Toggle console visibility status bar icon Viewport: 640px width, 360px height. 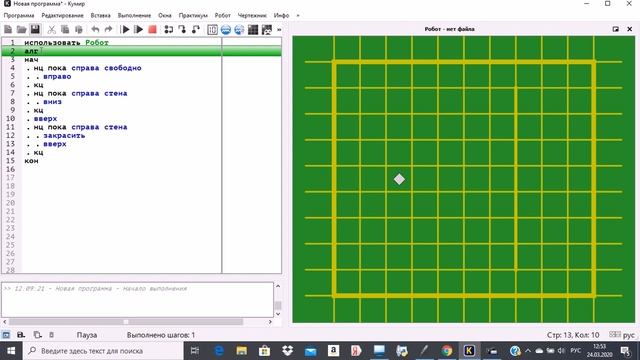[x=6, y=335]
